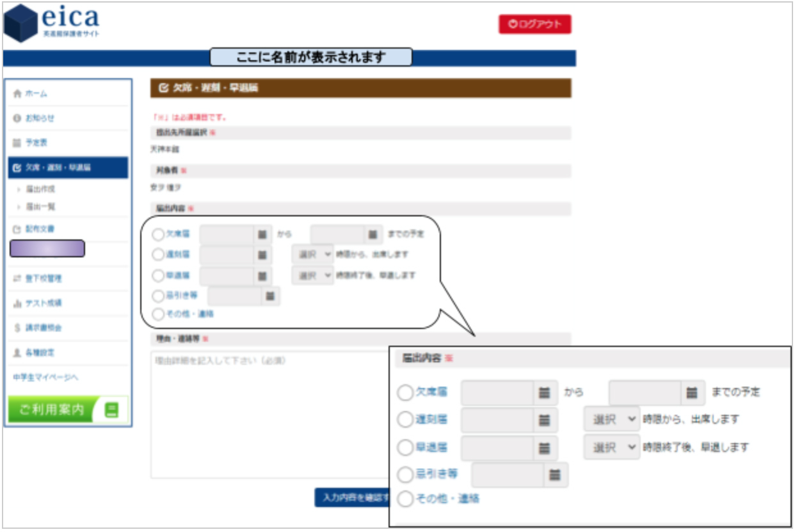Select 遅刻届 radio button in enlarged inset
The image size is (795, 532).
(405, 420)
